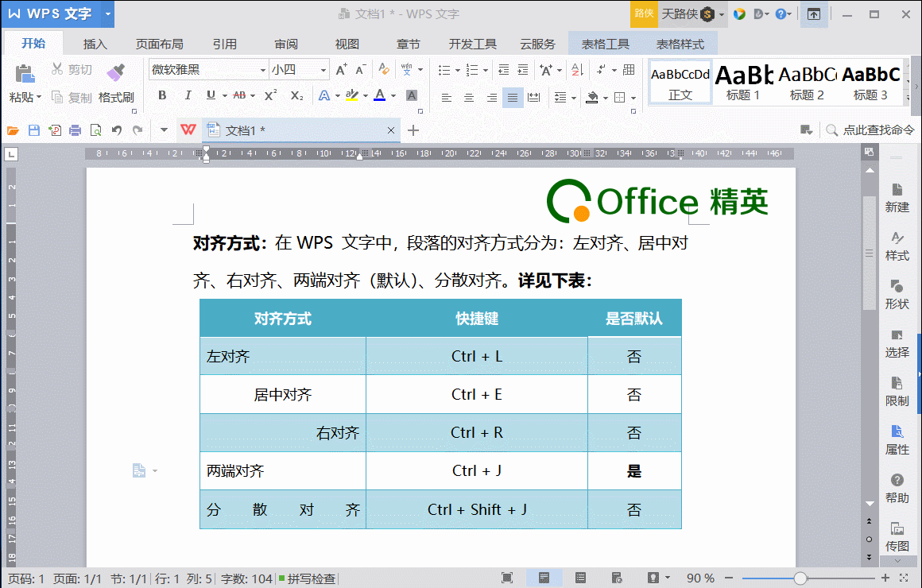This screenshot has height=588, width=922.
Task: Click increase indent icon
Action: [x=523, y=70]
